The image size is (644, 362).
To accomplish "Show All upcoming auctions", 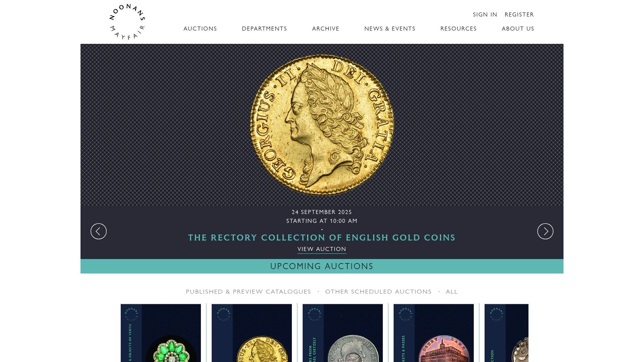I will 452,292.
